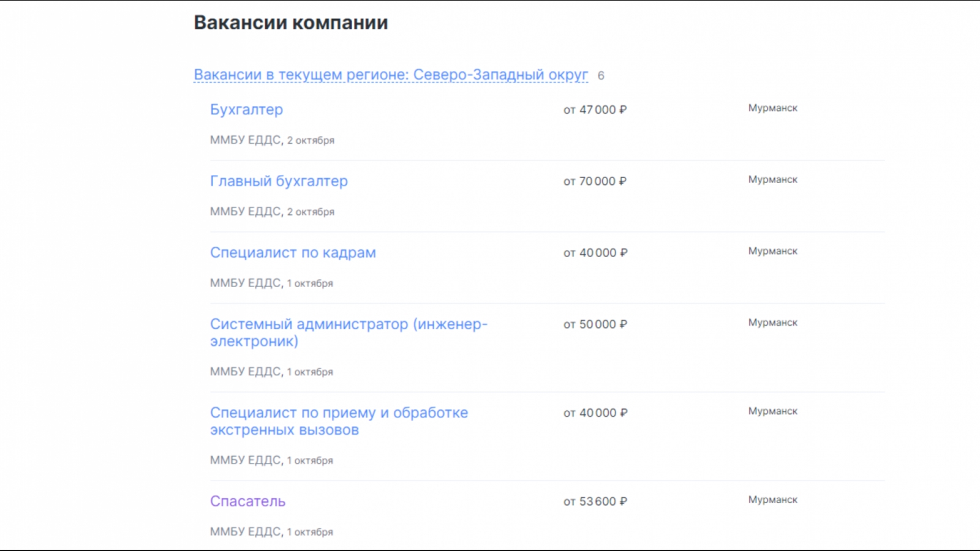Click Мурманск next to Специалист по кадрам
980x551 pixels.
(x=772, y=251)
